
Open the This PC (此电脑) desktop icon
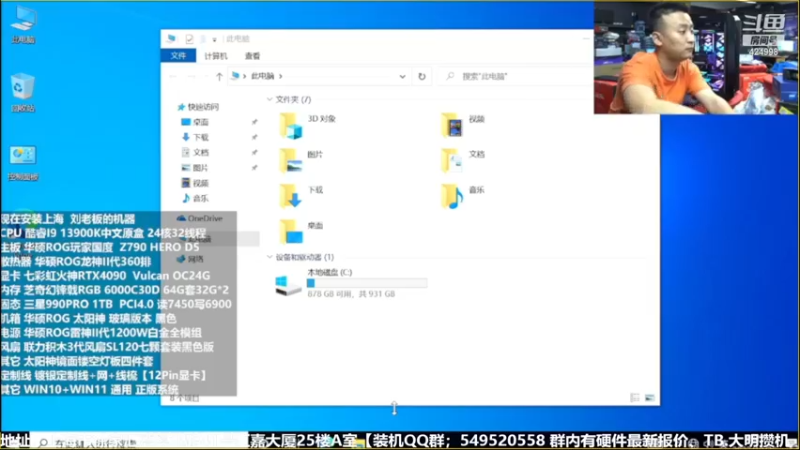pyautogui.click(x=23, y=24)
